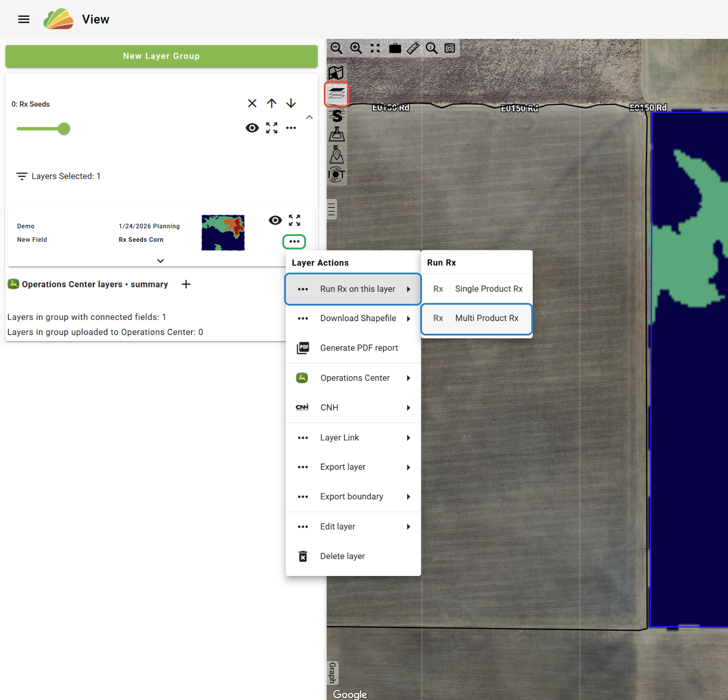The width and height of the screenshot is (728, 700).
Task: Click plus next to Operations Center summary
Action: pos(186,284)
